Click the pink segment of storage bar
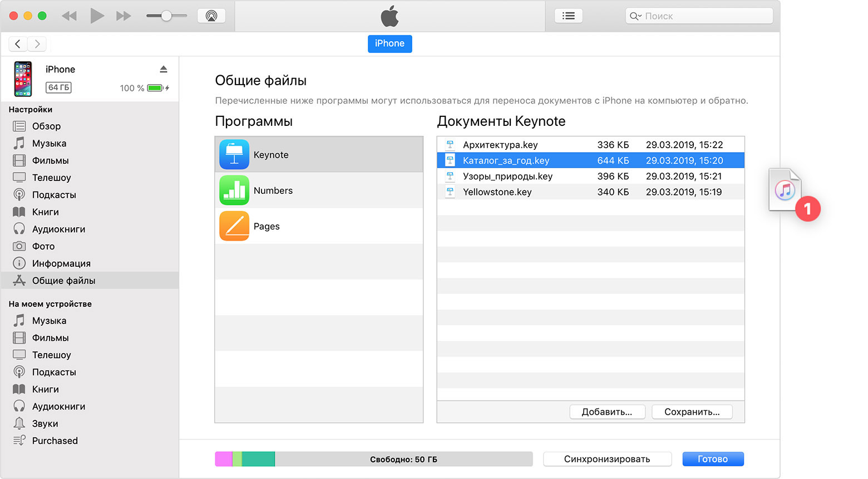The width and height of the screenshot is (868, 479). [224, 459]
